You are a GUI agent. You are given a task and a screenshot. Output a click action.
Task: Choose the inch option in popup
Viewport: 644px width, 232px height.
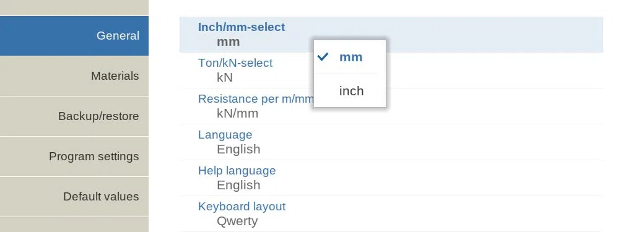(350, 91)
